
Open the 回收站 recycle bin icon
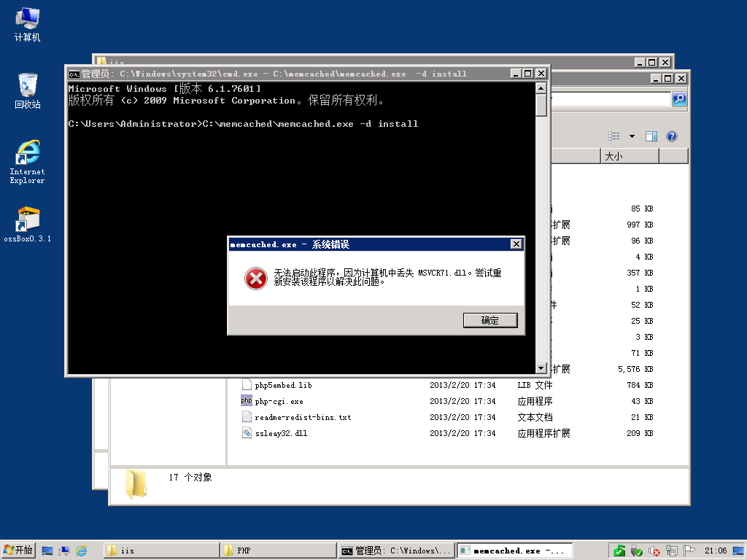pyautogui.click(x=27, y=91)
